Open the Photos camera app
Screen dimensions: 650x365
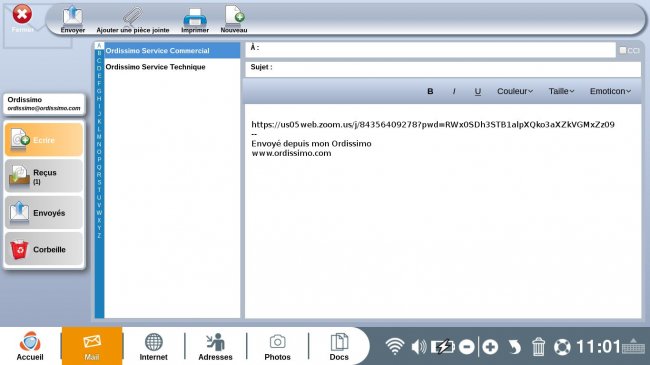[277, 346]
